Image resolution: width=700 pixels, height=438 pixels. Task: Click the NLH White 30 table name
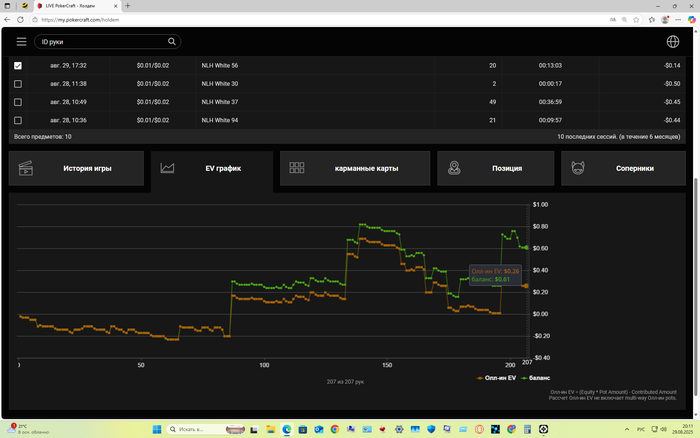coord(220,84)
